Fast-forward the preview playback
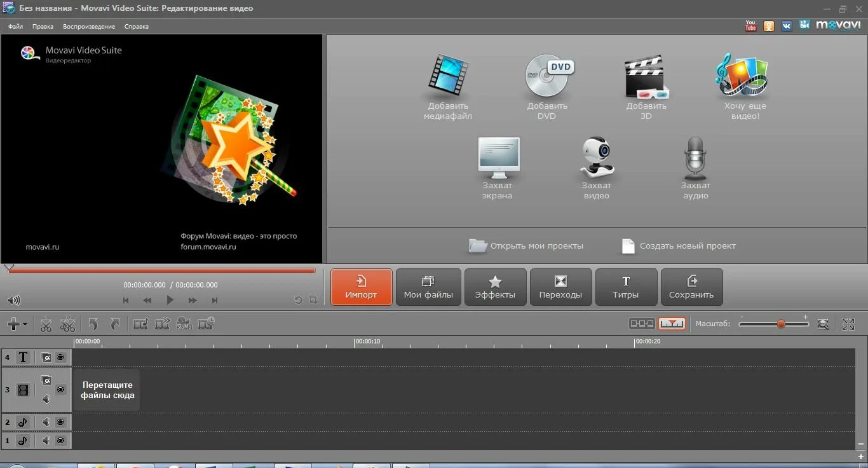Image resolution: width=868 pixels, height=468 pixels. coord(192,300)
